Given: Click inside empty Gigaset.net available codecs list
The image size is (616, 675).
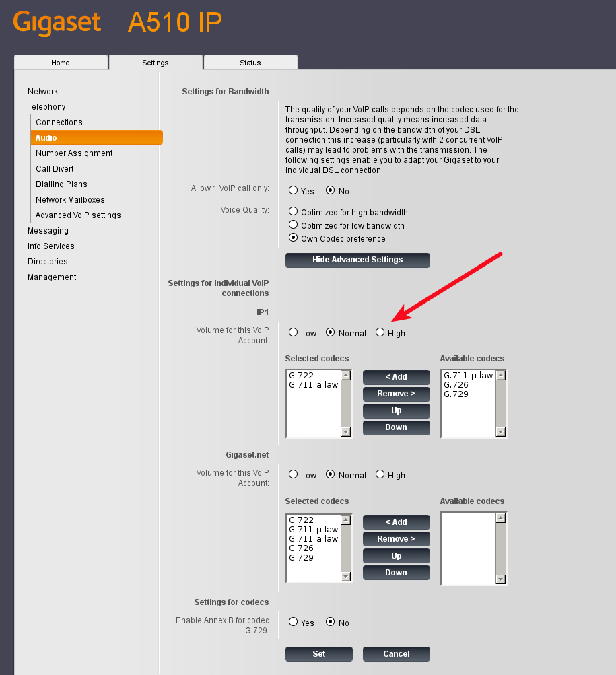Looking at the screenshot, I should (x=469, y=549).
